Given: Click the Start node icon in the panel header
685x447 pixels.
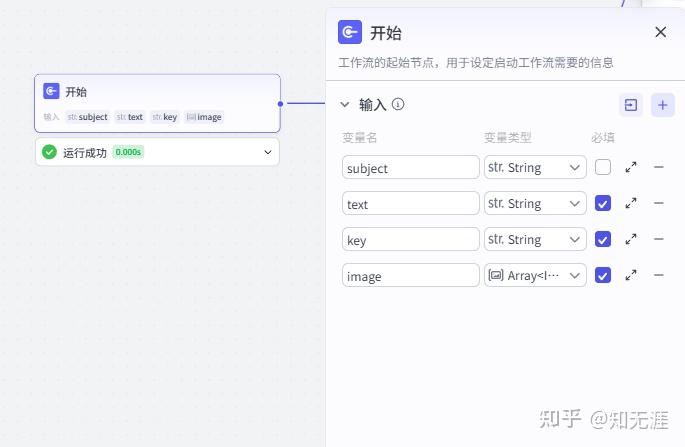Looking at the screenshot, I should 349,32.
